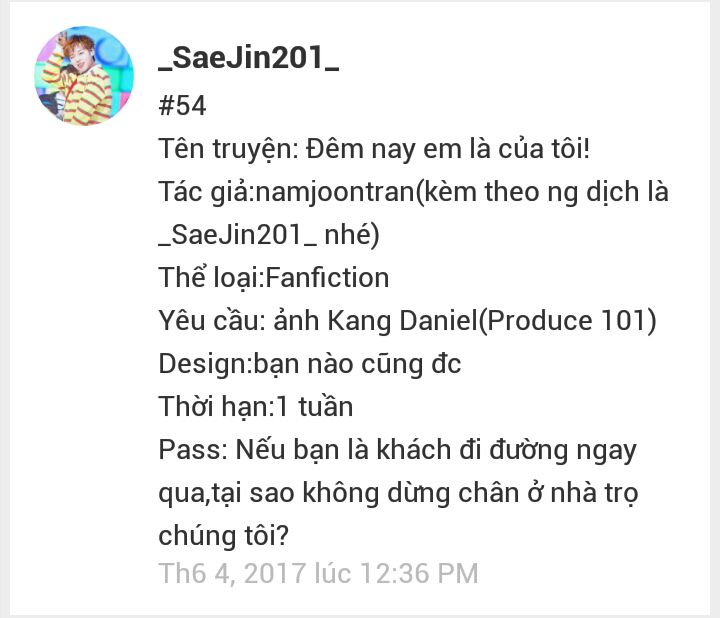Select the author name 'namjoontran'
This screenshot has height=618, width=720.
[335, 191]
